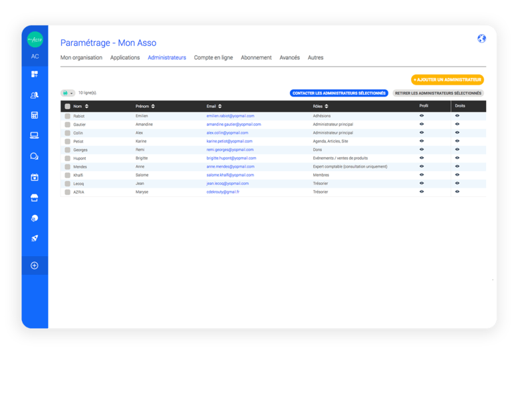This screenshot has width=532, height=398.
Task: Click the AC initials under the logo
Action: 35,57
